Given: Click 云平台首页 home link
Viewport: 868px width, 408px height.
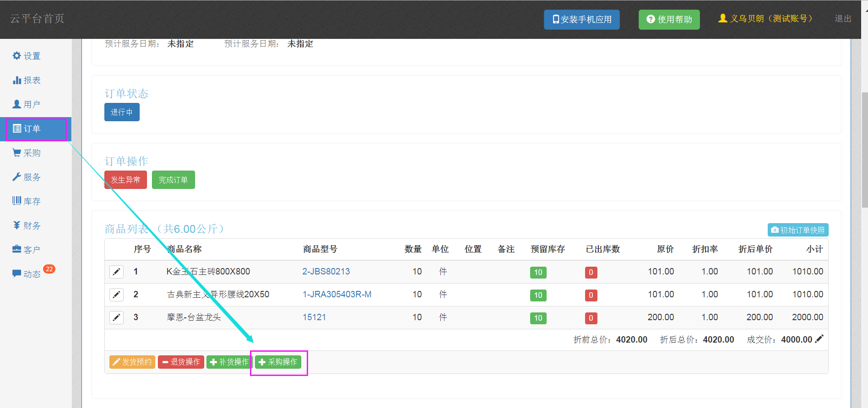Looking at the screenshot, I should point(37,19).
